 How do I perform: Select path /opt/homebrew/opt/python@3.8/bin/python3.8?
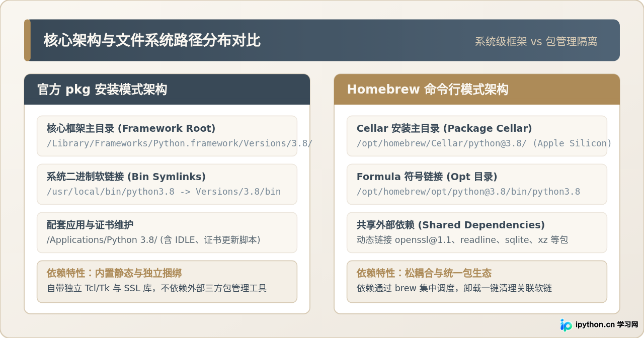click(468, 192)
